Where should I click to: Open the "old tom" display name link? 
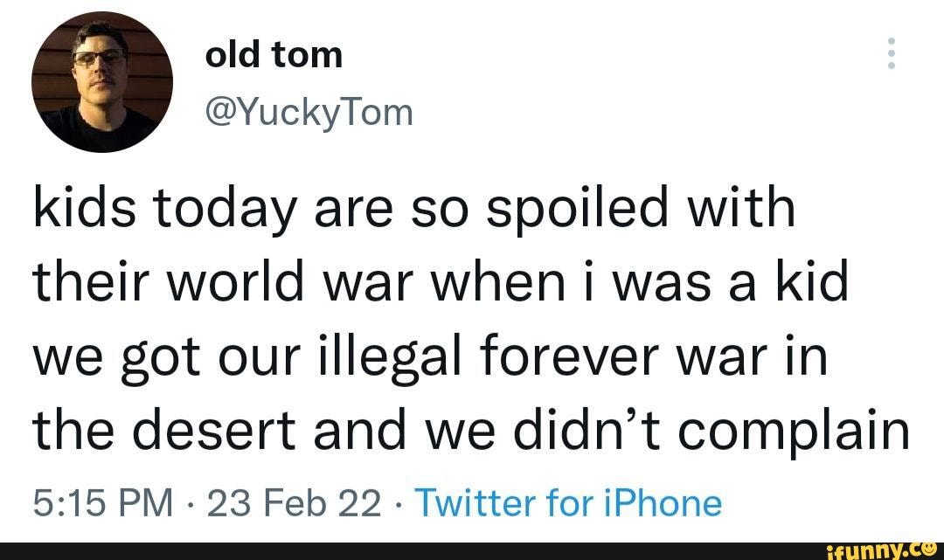point(274,56)
